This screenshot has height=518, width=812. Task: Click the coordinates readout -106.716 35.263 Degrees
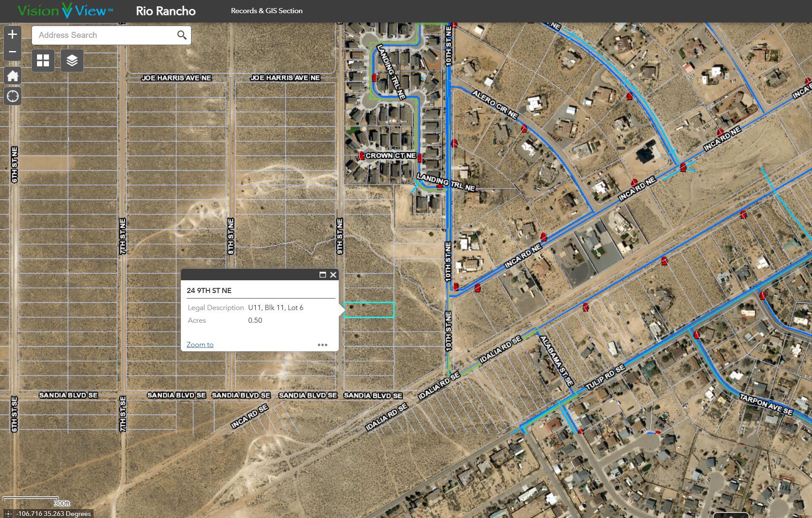click(54, 514)
